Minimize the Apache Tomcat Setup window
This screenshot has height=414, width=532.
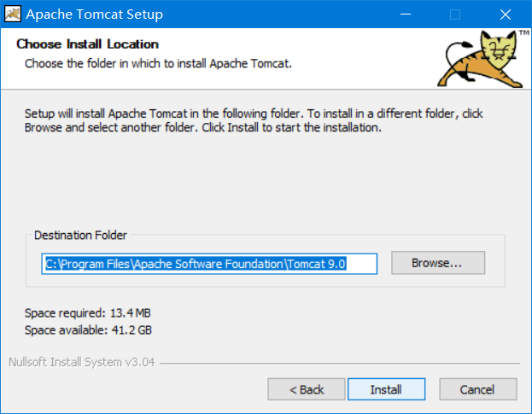[x=406, y=15]
